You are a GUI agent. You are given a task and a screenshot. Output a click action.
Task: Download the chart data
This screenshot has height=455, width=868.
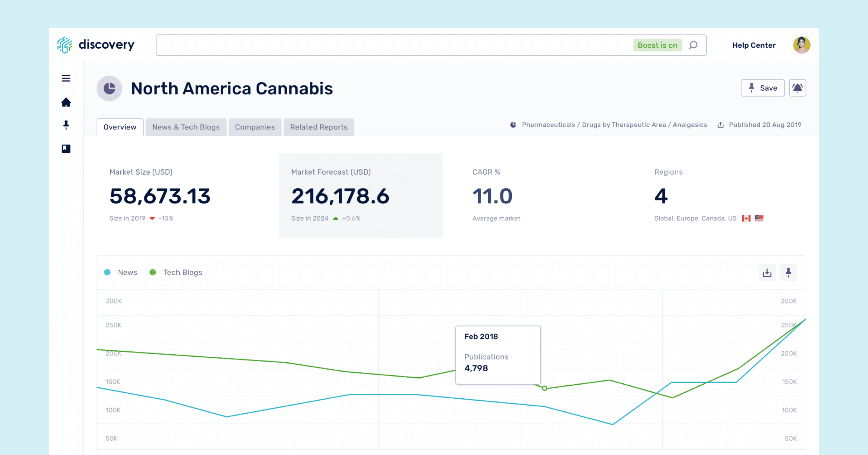point(767,273)
